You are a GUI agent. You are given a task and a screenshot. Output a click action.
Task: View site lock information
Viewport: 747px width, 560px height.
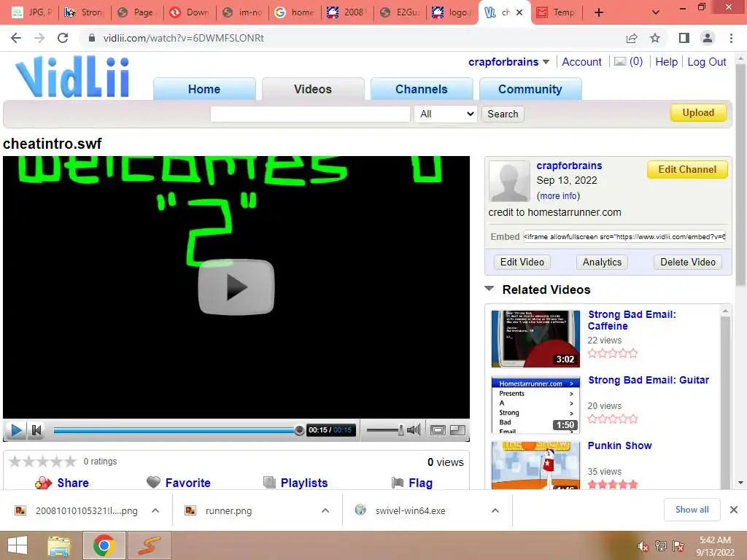pos(92,38)
